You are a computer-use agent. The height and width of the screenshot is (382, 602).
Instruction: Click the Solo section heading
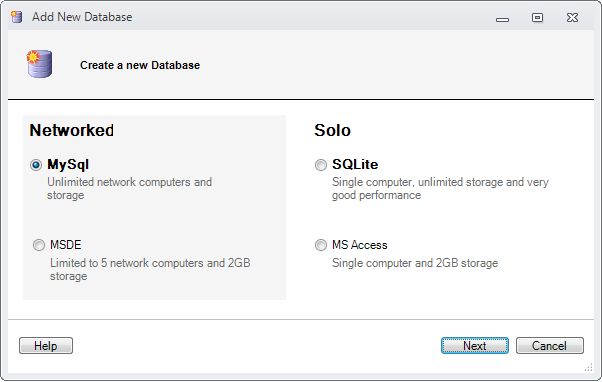point(332,130)
